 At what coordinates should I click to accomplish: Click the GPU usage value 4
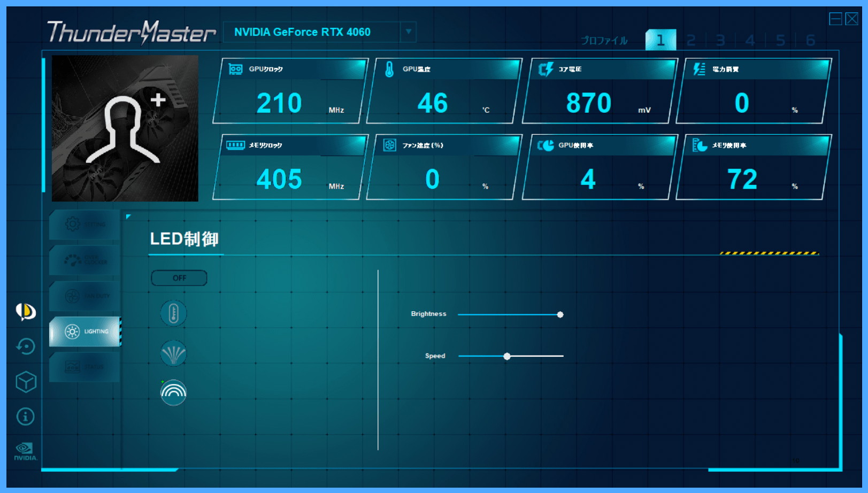[x=588, y=179]
